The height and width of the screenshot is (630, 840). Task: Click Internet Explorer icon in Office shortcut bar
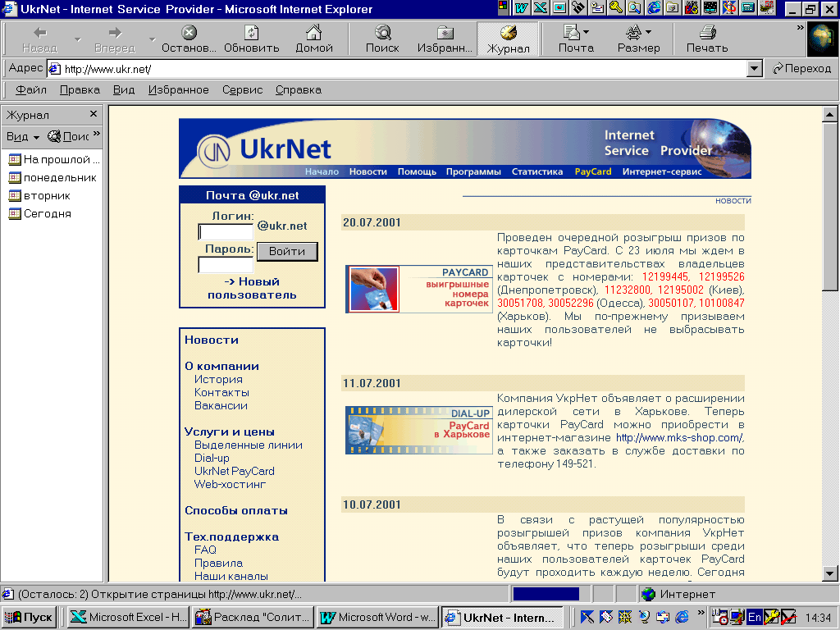tap(654, 7)
